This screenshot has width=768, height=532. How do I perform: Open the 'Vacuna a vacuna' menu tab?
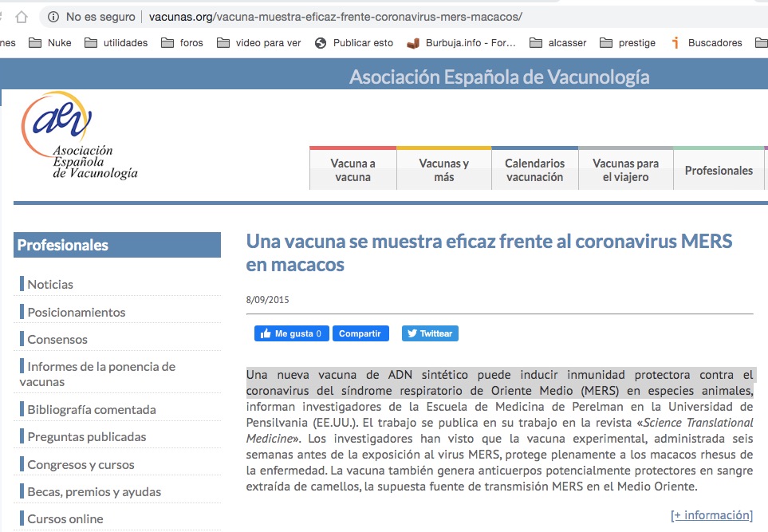click(x=352, y=170)
